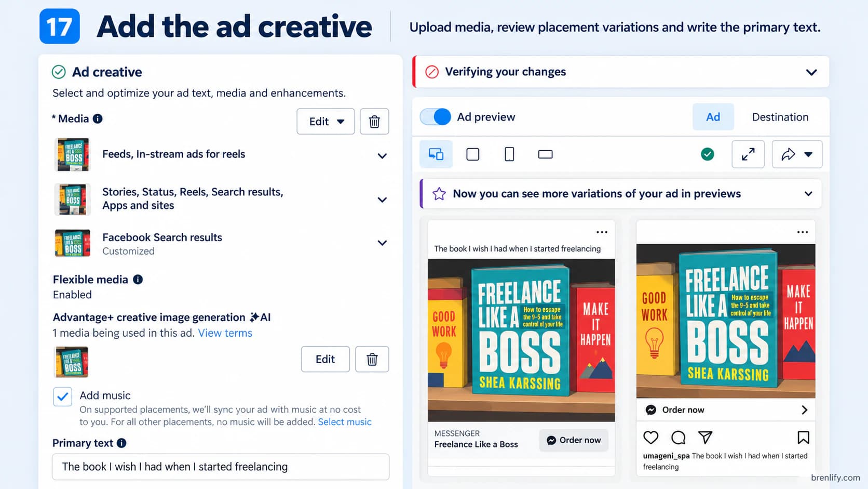Delete the Advantage+ generated media with trash icon

[372, 359]
